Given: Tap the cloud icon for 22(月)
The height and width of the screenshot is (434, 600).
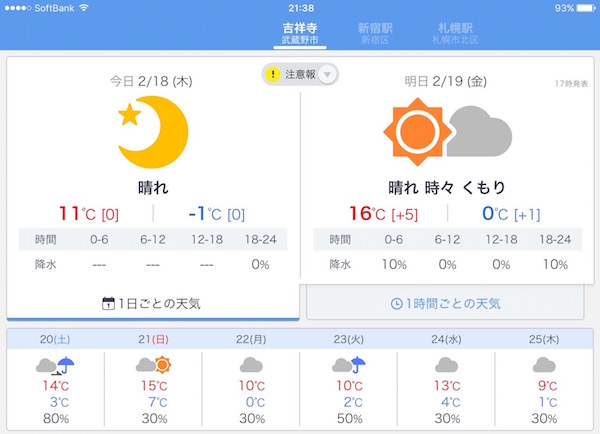Looking at the screenshot, I should click(x=251, y=365).
